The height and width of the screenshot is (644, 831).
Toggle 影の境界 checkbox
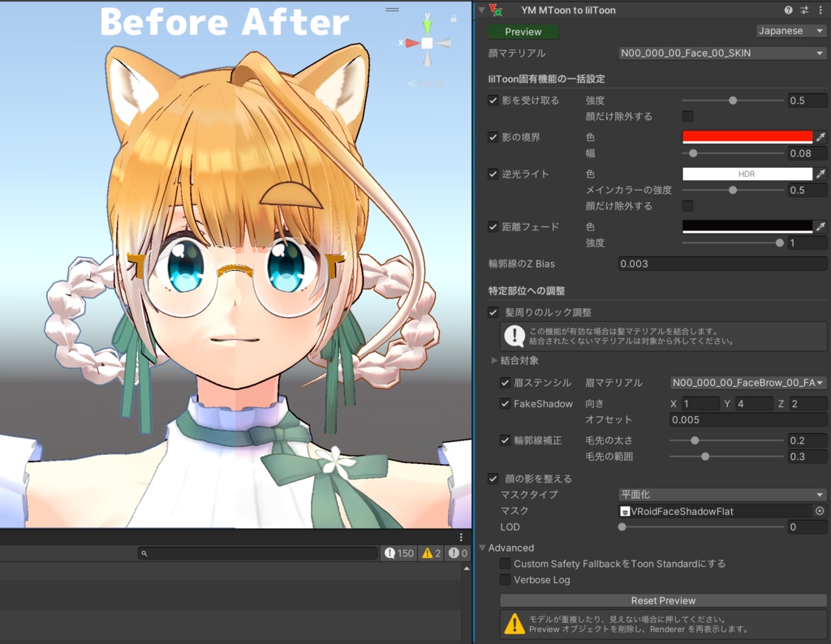[x=493, y=137]
